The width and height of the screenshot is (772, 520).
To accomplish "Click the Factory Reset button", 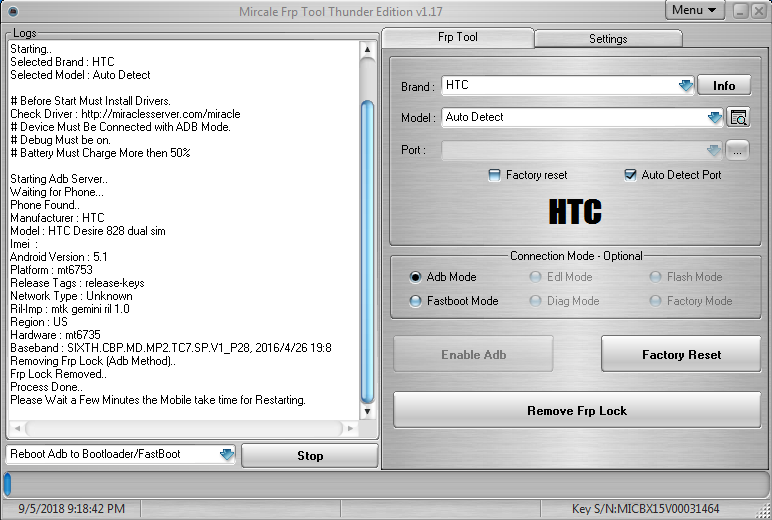I will point(681,355).
